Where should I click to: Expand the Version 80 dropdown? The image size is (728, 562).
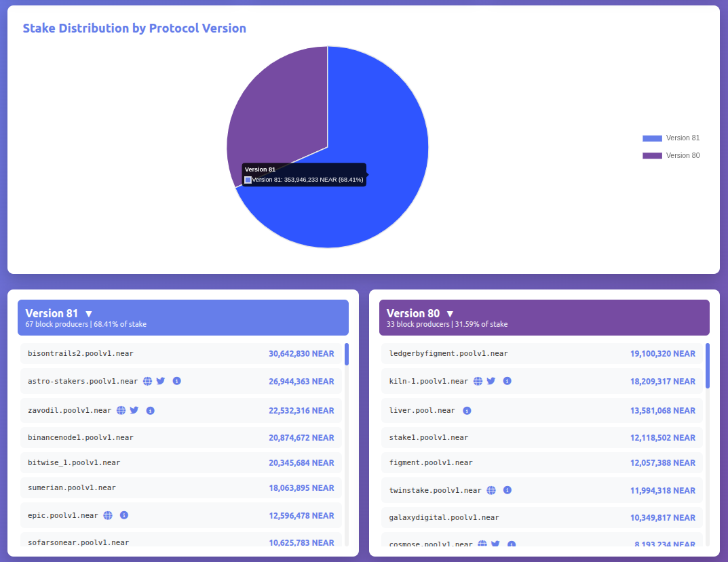pyautogui.click(x=450, y=313)
